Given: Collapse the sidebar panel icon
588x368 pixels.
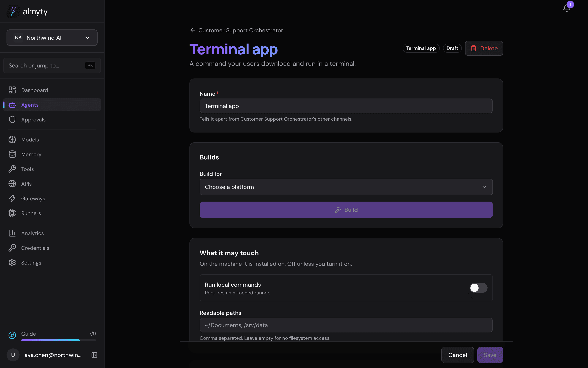Looking at the screenshot, I should point(94,355).
